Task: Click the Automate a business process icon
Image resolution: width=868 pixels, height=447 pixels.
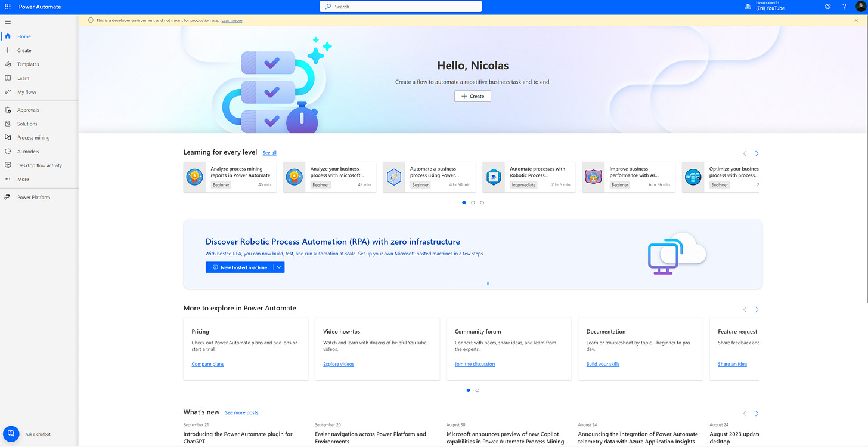Action: click(394, 177)
